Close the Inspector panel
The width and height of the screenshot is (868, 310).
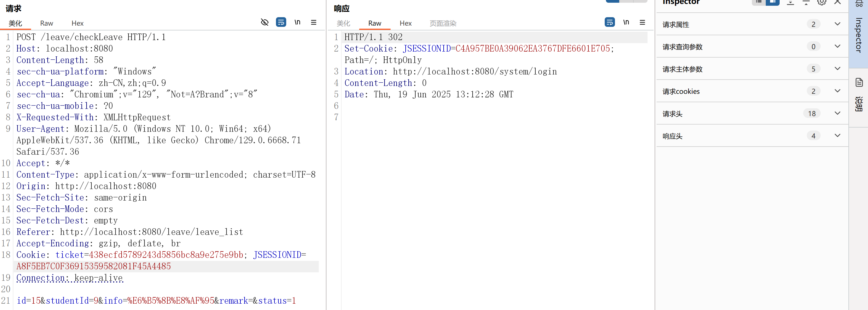pyautogui.click(x=837, y=2)
